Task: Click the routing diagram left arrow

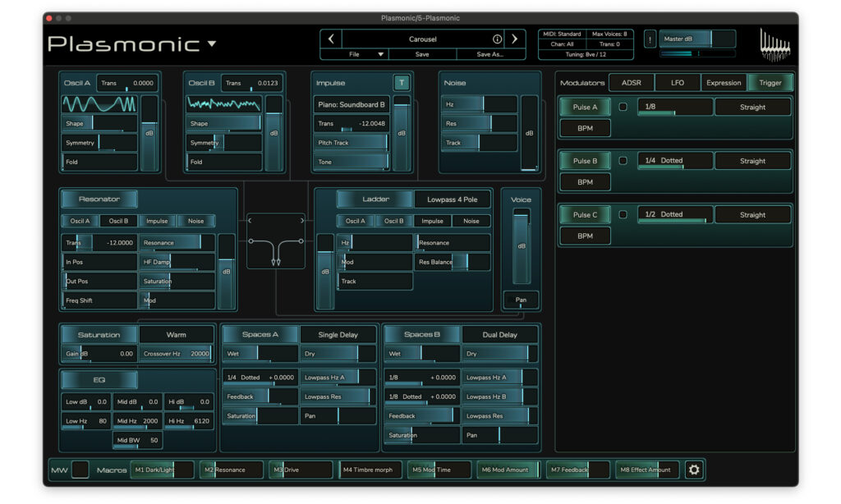Action: (250, 220)
